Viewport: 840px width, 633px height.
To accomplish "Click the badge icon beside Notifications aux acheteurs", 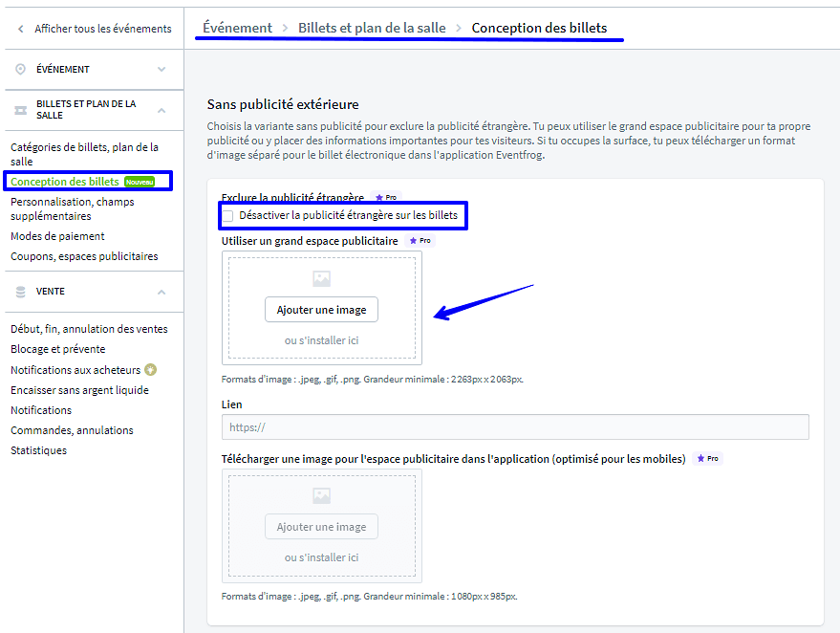I will [x=150, y=370].
